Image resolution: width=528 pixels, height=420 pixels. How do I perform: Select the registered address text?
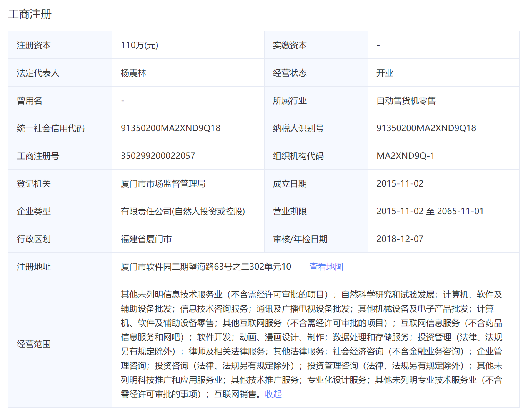click(x=206, y=267)
